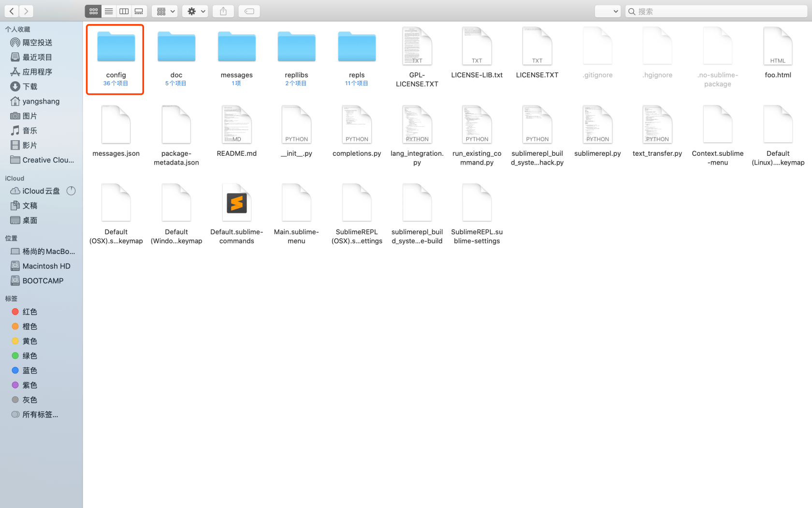Open the group-by arrangement dropdown
Screen dimensions: 812x508
point(165,11)
